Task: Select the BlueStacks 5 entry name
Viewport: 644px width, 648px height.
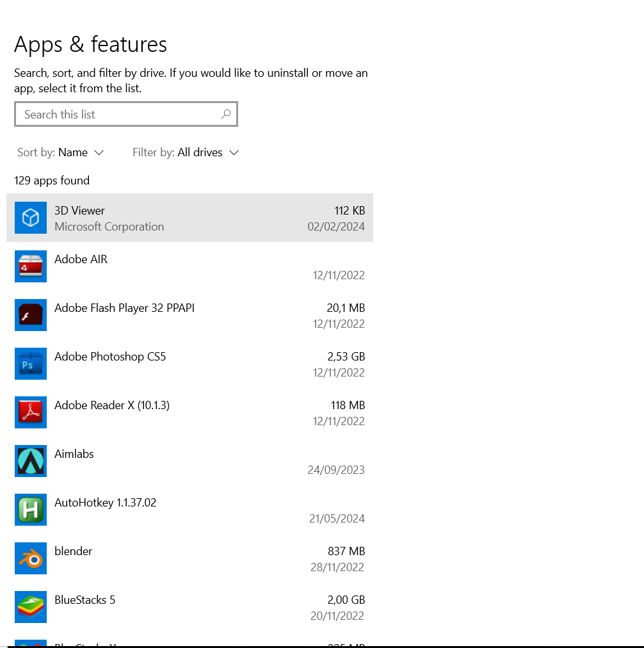Action: pyautogui.click(x=85, y=600)
